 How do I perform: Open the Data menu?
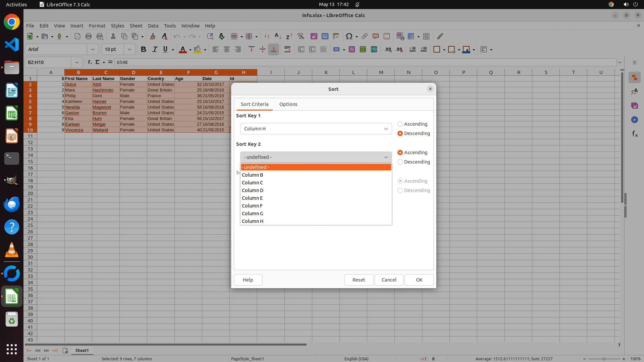pyautogui.click(x=153, y=26)
